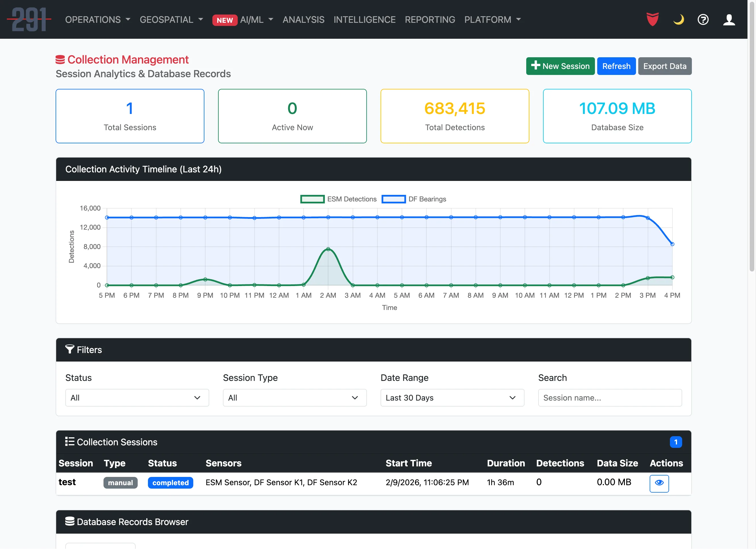Viewport: 756px width, 549px height.
Task: Click the red shield status icon
Action: (652, 19)
